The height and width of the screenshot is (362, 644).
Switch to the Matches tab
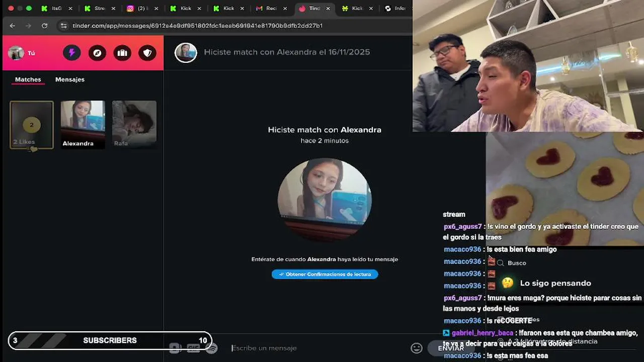(28, 79)
